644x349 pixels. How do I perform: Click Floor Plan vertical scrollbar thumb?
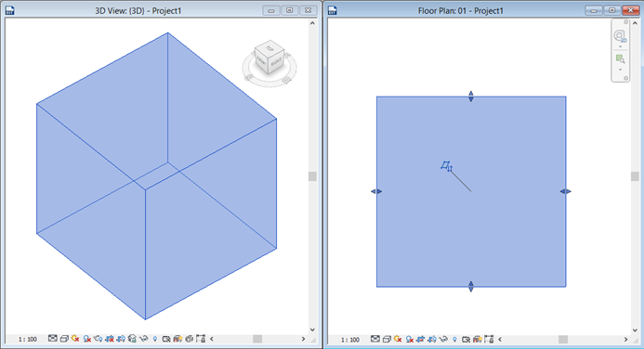(x=635, y=176)
